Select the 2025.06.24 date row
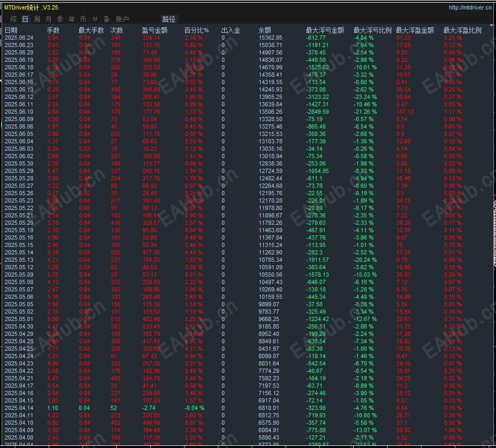 click(19, 38)
